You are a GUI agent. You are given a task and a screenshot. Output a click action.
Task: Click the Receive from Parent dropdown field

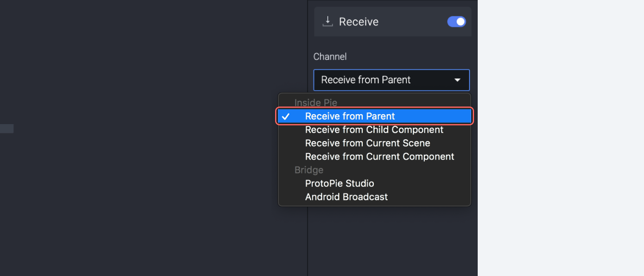[391, 80]
